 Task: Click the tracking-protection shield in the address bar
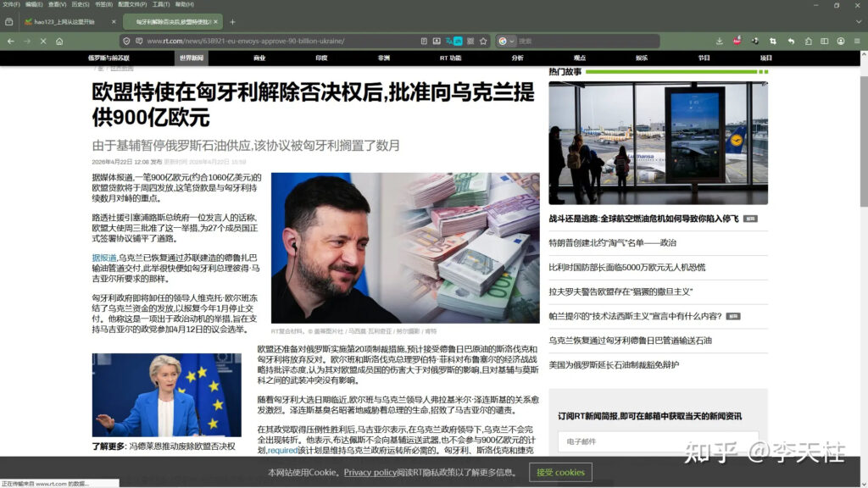pyautogui.click(x=125, y=41)
